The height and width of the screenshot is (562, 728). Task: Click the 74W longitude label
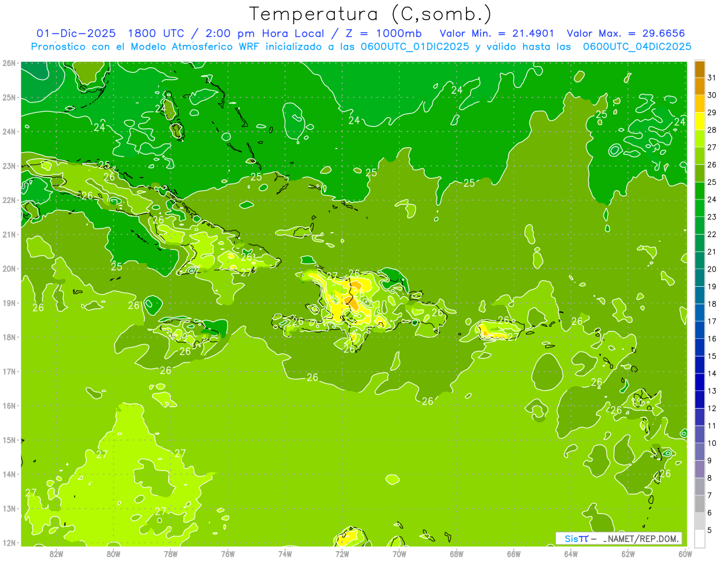coord(285,554)
